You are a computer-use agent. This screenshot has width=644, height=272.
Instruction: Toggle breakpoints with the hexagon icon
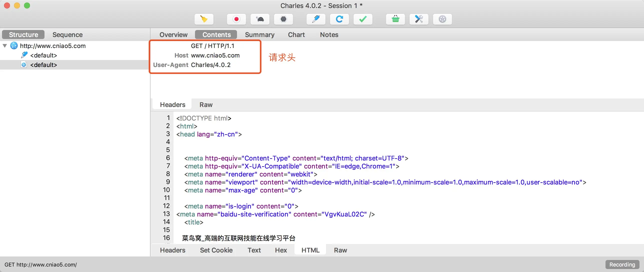[x=283, y=19]
